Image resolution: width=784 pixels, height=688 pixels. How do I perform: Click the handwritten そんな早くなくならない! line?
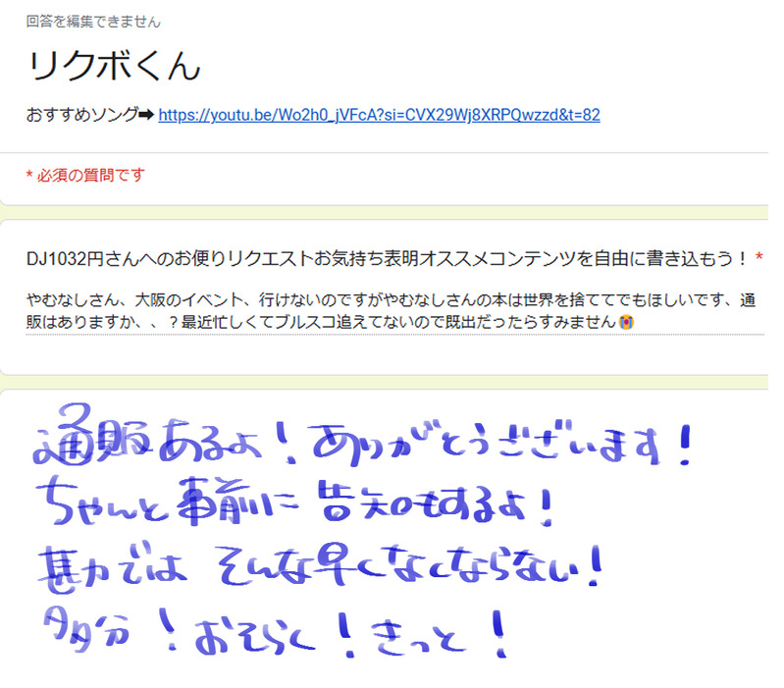point(409,565)
